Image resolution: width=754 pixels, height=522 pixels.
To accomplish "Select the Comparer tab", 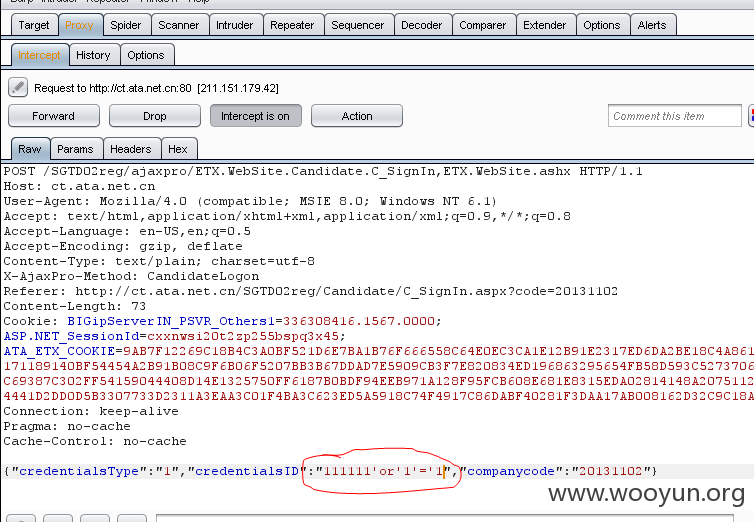I will coord(483,25).
